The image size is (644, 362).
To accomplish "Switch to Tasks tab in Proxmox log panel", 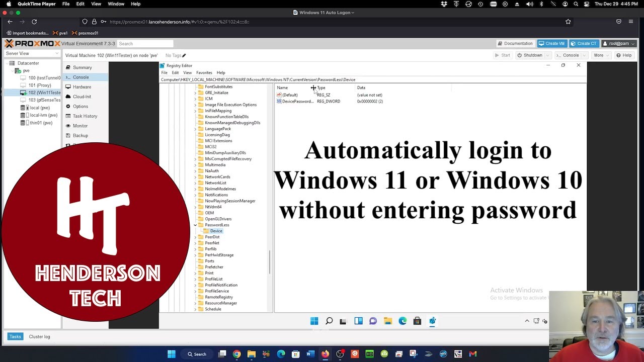I will (15, 337).
